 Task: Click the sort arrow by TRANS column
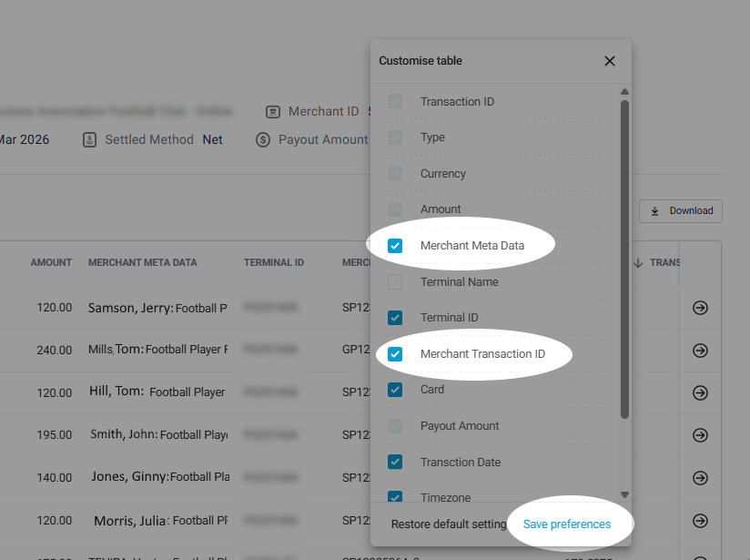(638, 263)
